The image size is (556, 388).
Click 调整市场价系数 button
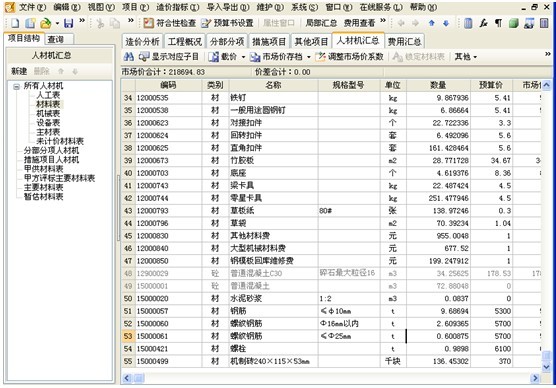pos(350,57)
